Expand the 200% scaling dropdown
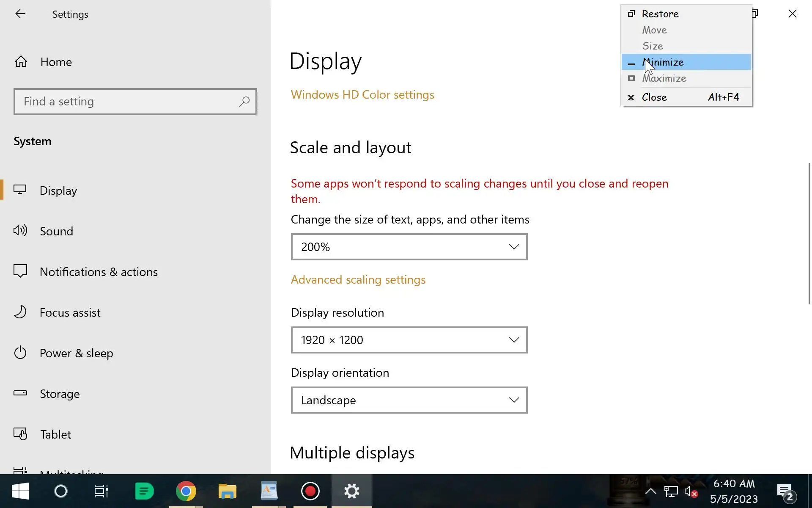812x508 pixels. [409, 247]
